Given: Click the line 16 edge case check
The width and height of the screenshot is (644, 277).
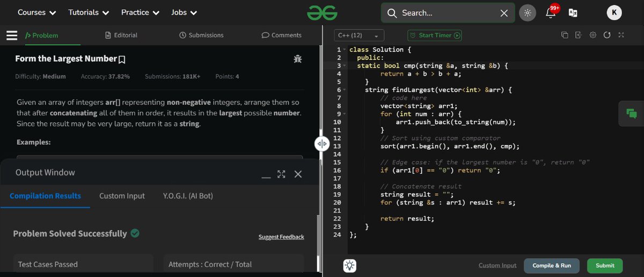Looking at the screenshot, I should click(x=440, y=170).
